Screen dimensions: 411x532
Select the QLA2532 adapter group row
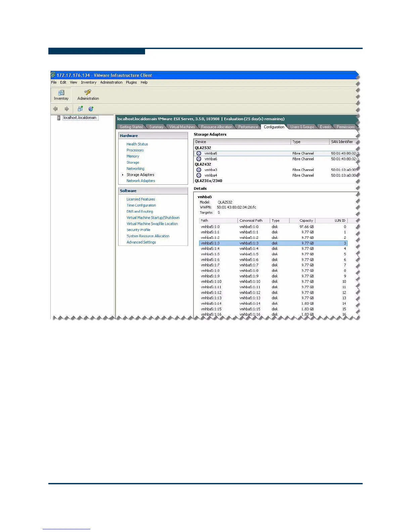[276, 148]
